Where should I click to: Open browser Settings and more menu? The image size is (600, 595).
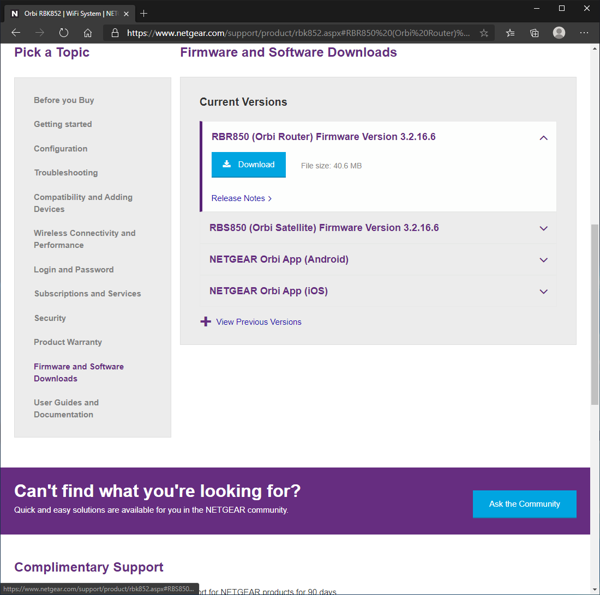click(584, 33)
